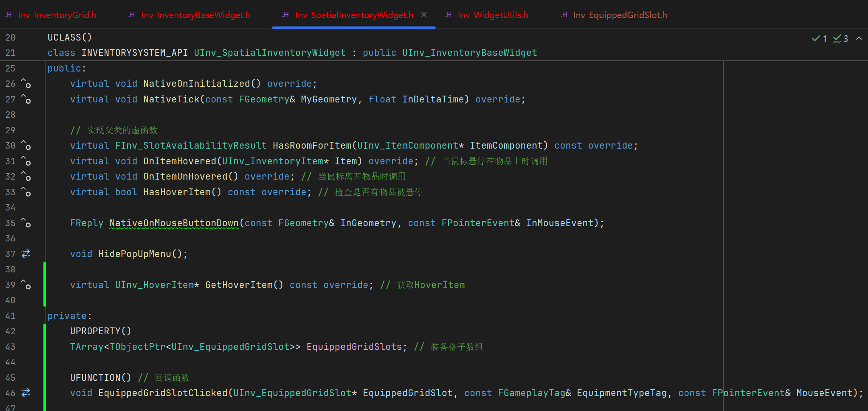This screenshot has width=868, height=411.
Task: Click line number 44 in the gutter
Action: click(10, 362)
